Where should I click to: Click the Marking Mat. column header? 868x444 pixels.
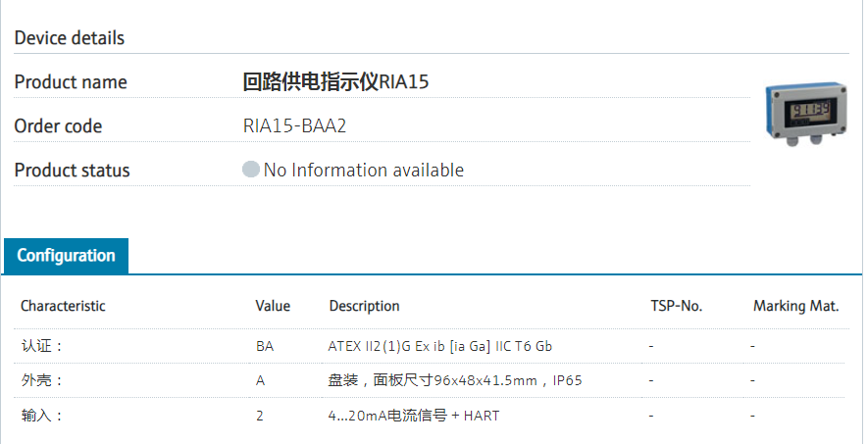tap(795, 306)
